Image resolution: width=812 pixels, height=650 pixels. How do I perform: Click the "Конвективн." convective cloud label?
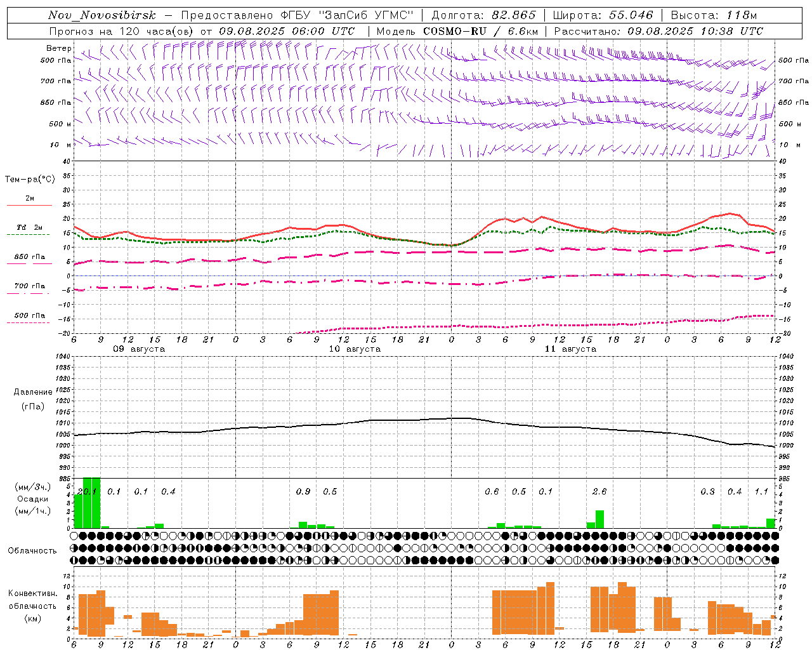[33, 594]
